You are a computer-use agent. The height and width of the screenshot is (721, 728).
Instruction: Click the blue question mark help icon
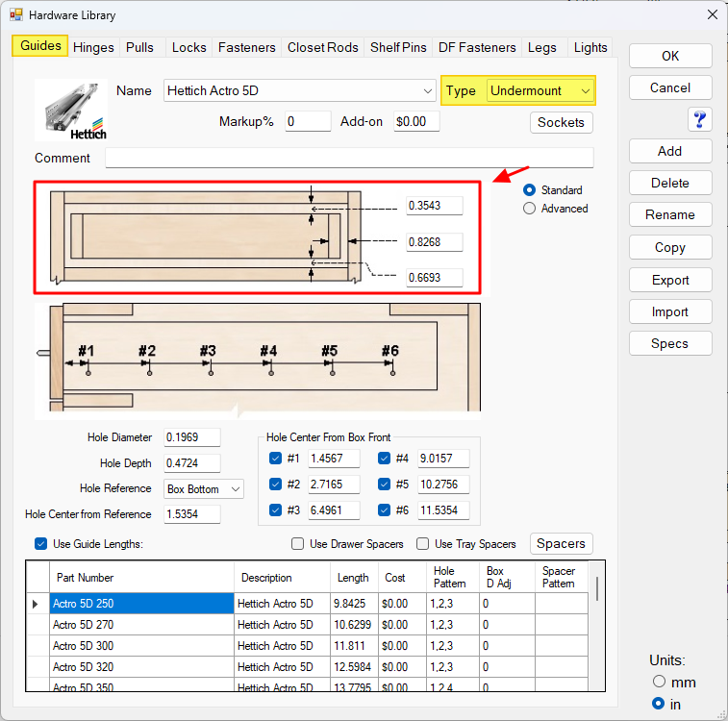point(699,119)
